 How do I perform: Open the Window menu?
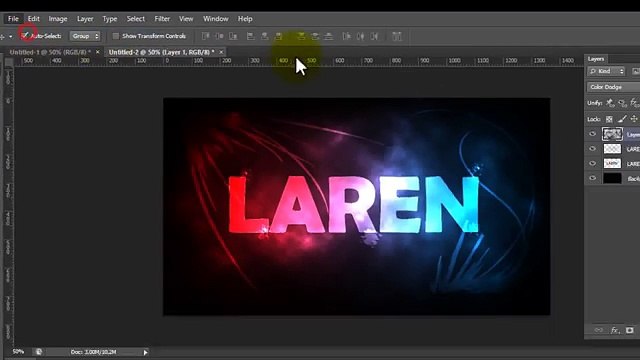[x=216, y=19]
